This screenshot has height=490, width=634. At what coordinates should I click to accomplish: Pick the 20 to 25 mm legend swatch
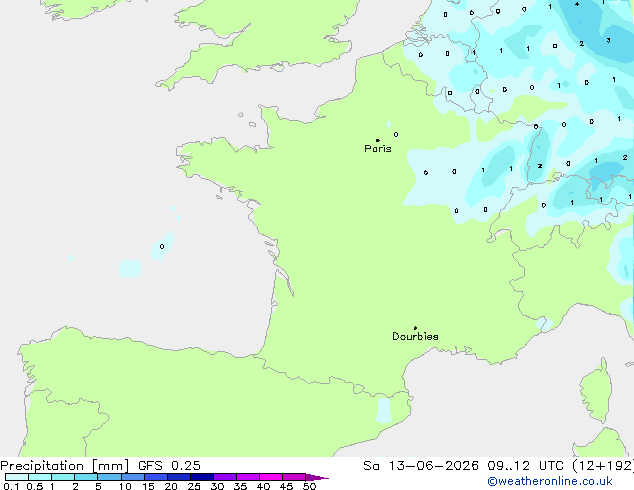(x=178, y=477)
